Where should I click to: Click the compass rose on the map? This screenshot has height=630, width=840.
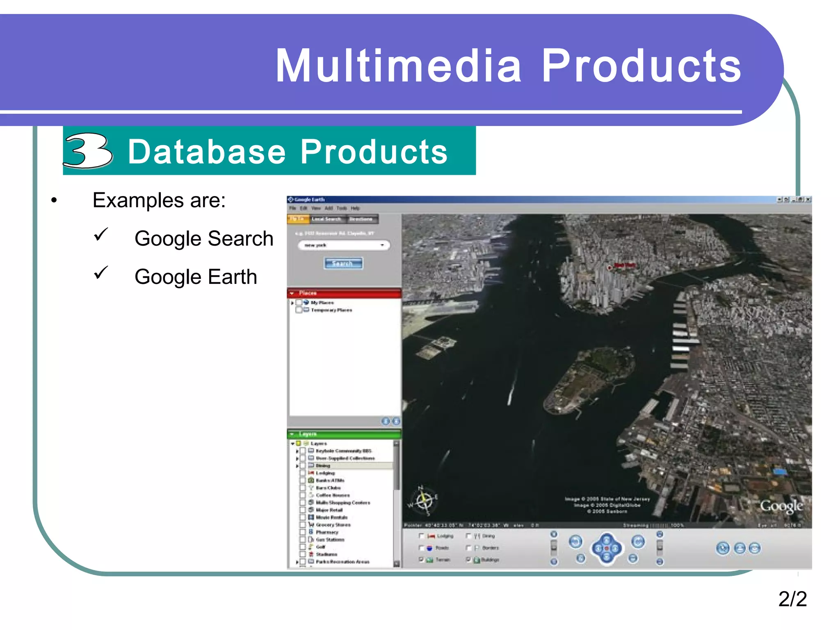(x=424, y=501)
